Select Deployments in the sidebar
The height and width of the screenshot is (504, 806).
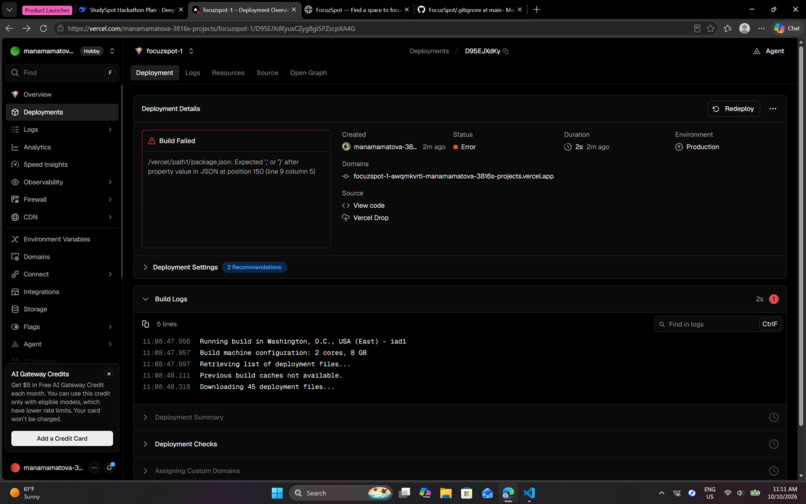(x=62, y=112)
